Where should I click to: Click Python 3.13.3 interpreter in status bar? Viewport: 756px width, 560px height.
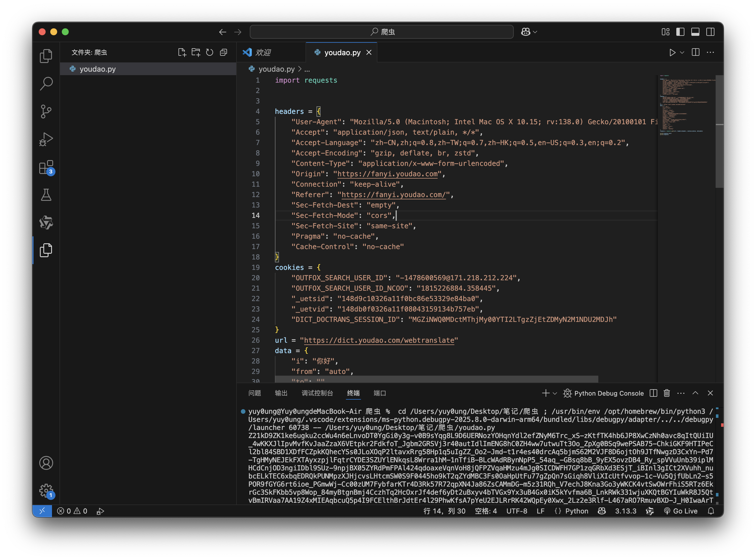point(625,511)
